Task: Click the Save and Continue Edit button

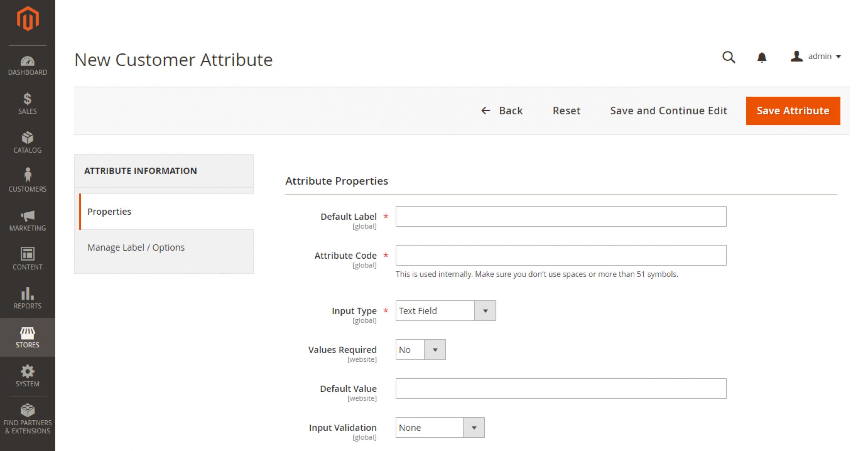Action: point(668,111)
